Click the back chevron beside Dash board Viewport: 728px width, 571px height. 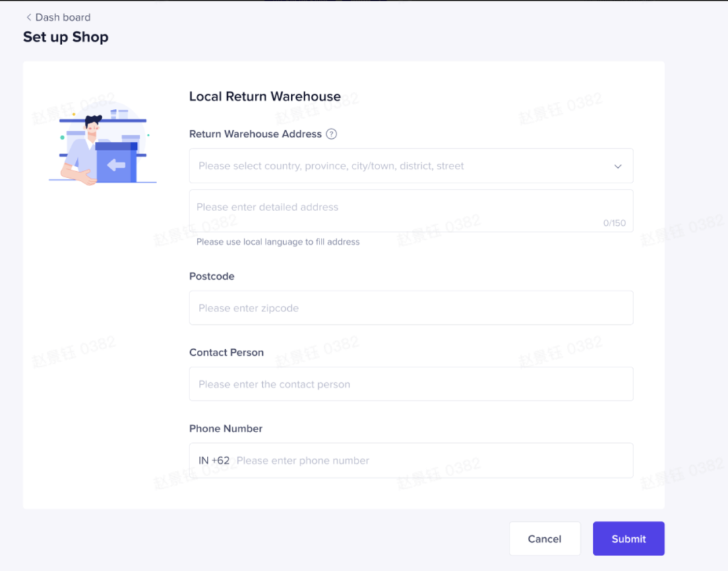(x=29, y=17)
